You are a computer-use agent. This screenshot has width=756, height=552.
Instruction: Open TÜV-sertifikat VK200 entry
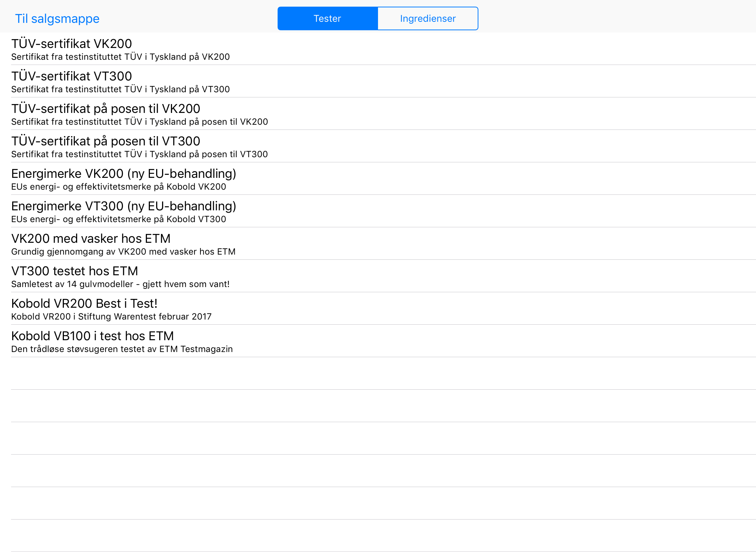[72, 44]
